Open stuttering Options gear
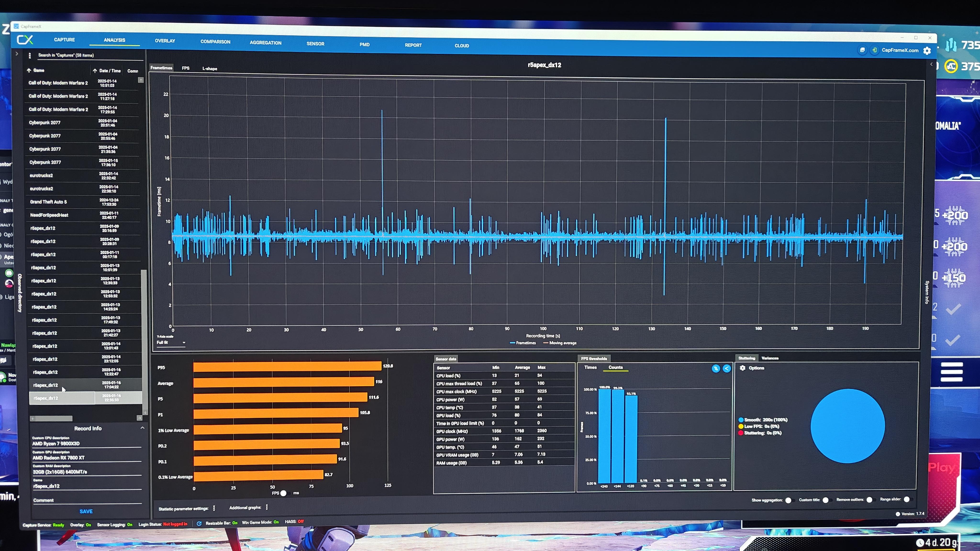 click(x=743, y=368)
